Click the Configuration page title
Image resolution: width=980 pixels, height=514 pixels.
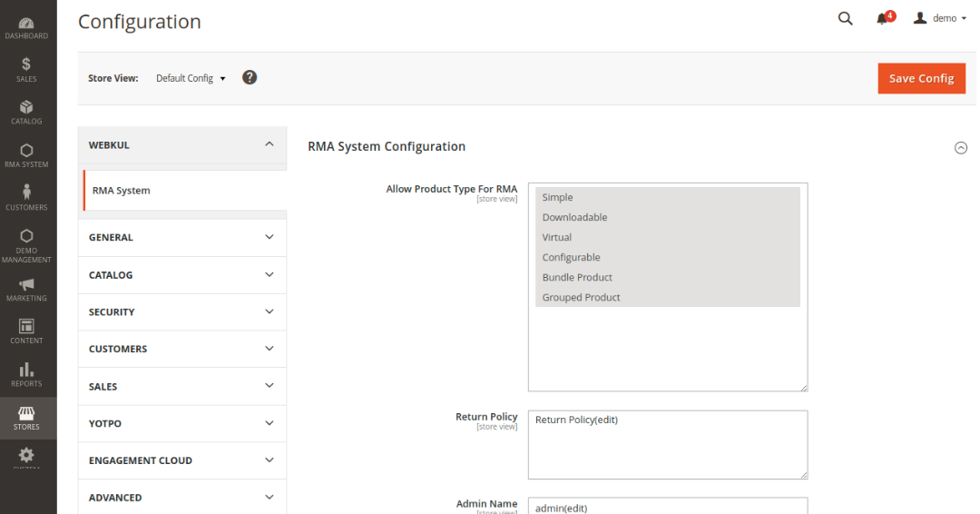point(140,22)
